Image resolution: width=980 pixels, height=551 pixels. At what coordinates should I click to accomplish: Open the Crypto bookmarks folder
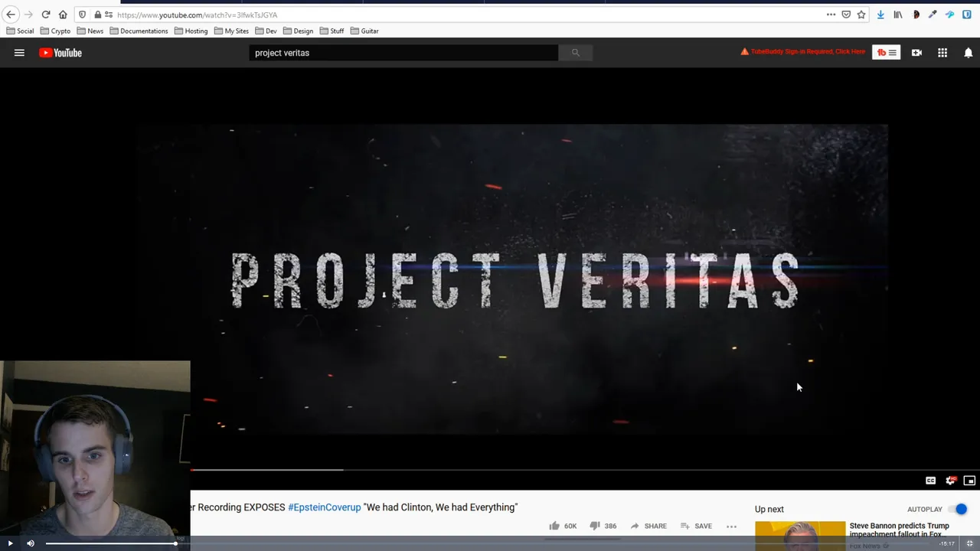point(55,31)
